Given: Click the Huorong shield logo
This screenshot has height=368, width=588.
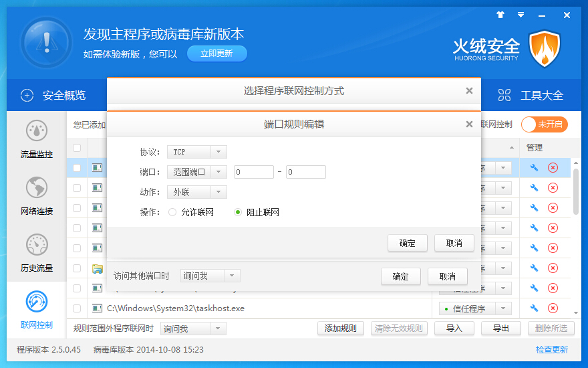Looking at the screenshot, I should pos(545,48).
